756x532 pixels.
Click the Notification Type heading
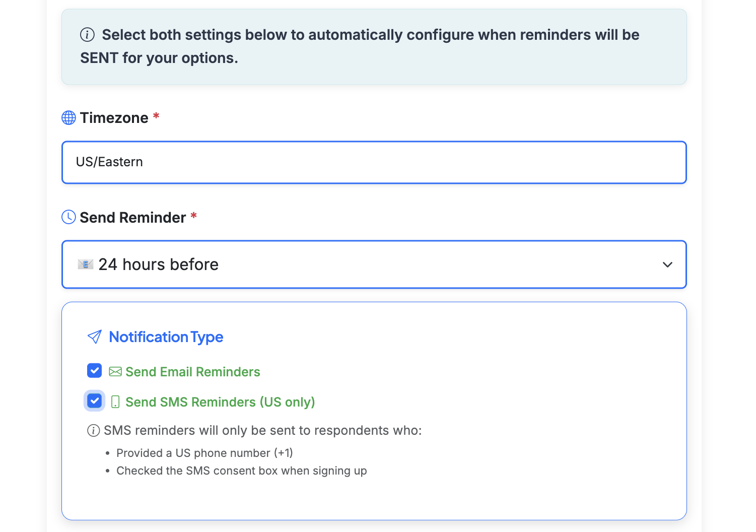[166, 337]
